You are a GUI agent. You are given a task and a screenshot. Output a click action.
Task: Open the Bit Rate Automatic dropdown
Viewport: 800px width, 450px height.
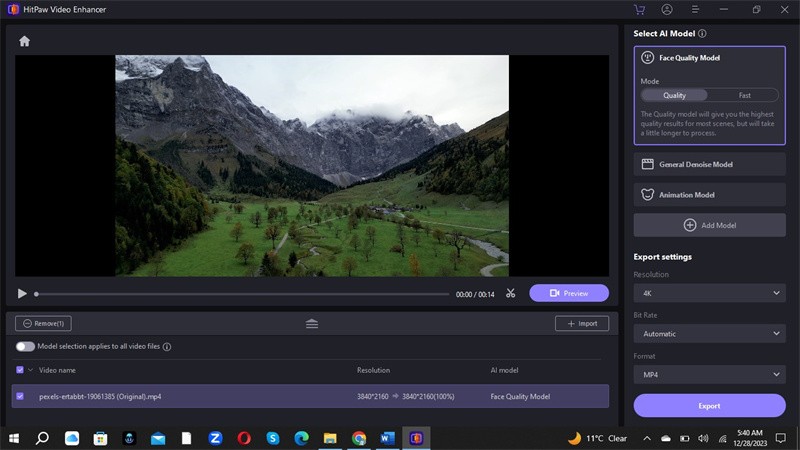[x=709, y=334]
